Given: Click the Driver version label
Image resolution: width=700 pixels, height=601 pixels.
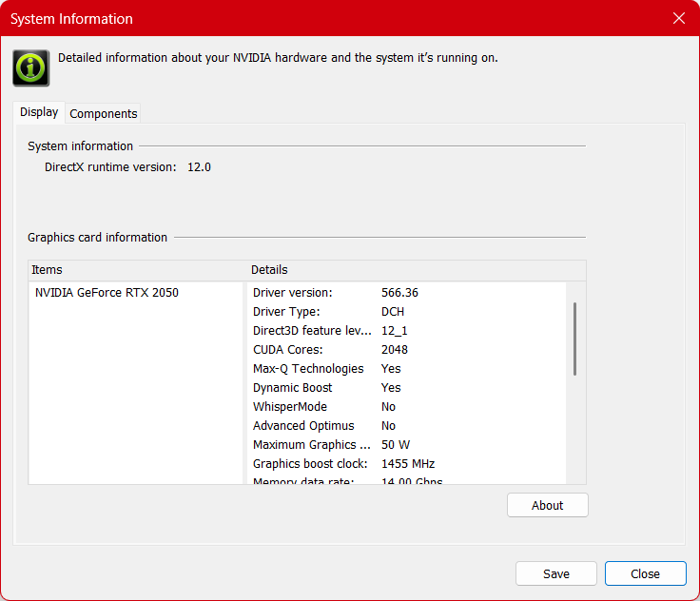Looking at the screenshot, I should pyautogui.click(x=292, y=293).
